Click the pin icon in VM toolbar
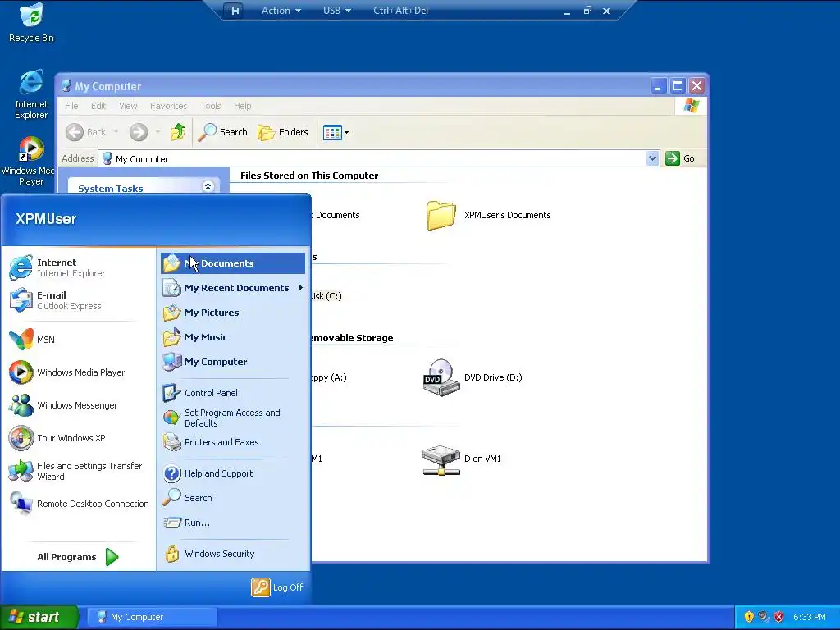840x630 pixels. click(234, 11)
